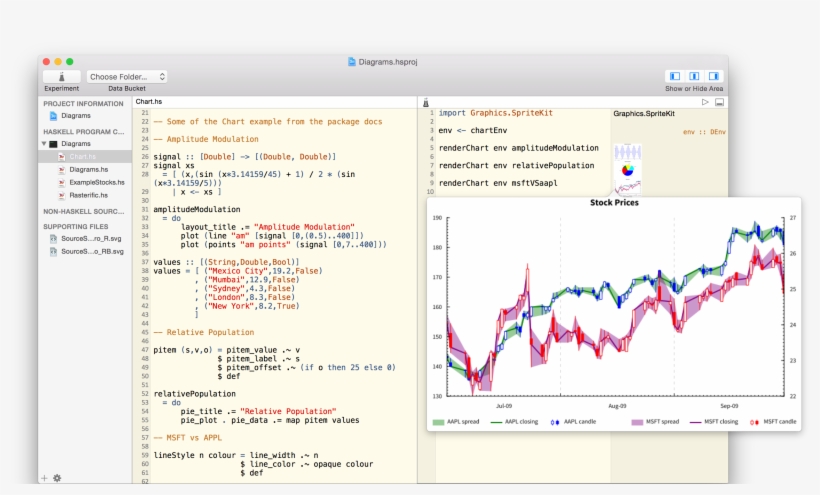
Task: Click the pie chart result thumbnail
Action: tap(627, 170)
